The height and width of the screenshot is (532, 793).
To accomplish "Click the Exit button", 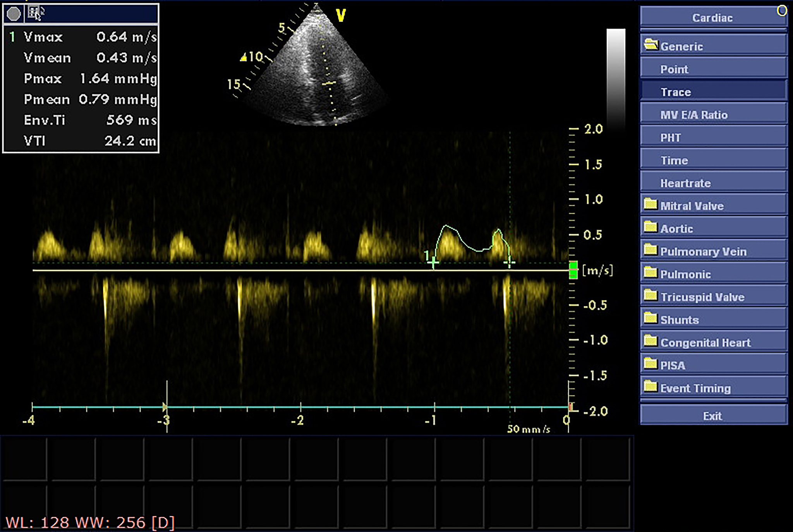I will 713,416.
